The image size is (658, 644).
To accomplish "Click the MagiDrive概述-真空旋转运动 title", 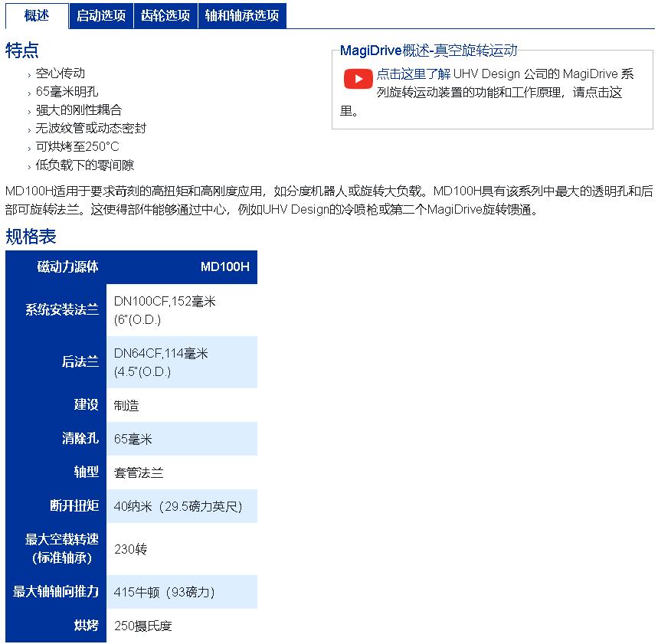I will [428, 51].
